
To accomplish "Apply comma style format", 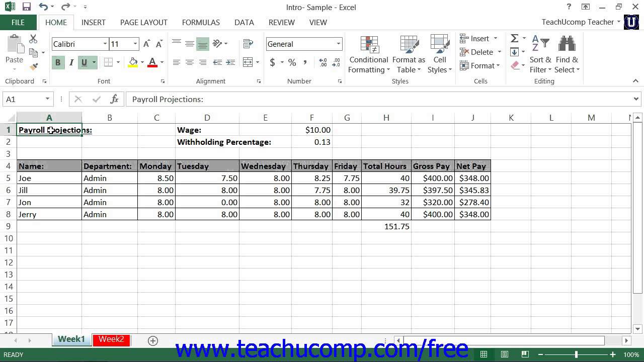I will coord(305,62).
